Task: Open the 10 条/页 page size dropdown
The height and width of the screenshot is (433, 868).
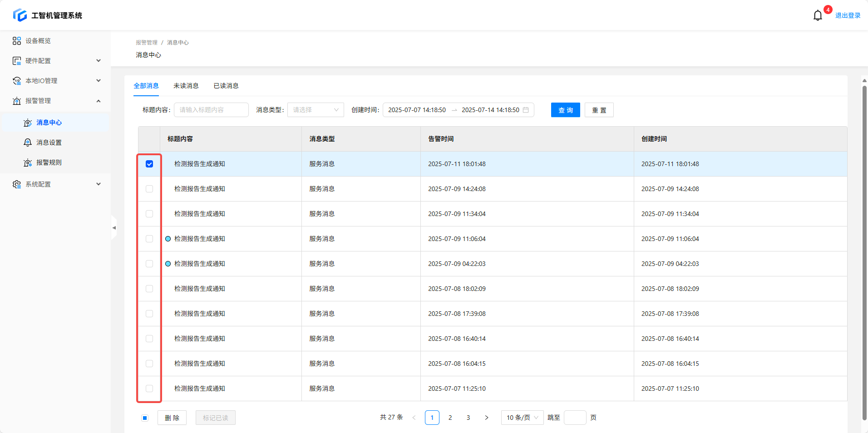Action: point(522,418)
